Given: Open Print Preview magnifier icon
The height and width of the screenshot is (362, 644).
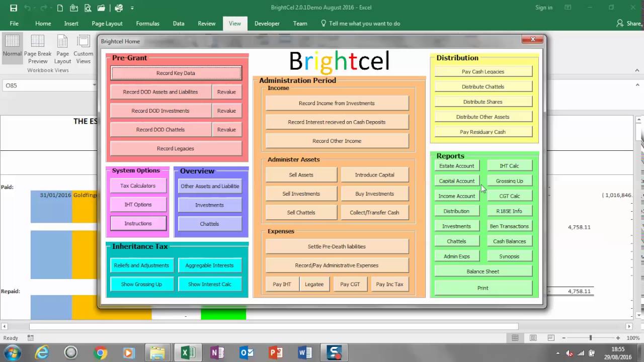Looking at the screenshot, I should click(88, 8).
